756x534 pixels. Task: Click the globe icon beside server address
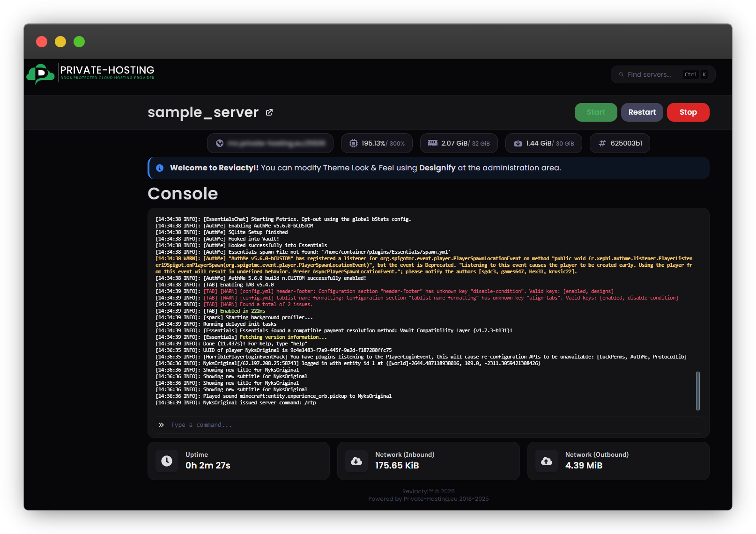click(220, 143)
